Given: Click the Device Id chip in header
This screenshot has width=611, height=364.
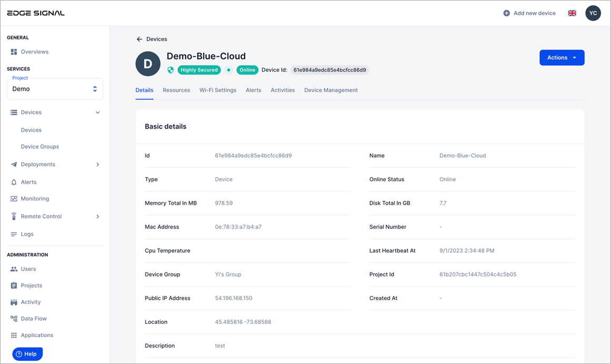Looking at the screenshot, I should (330, 70).
